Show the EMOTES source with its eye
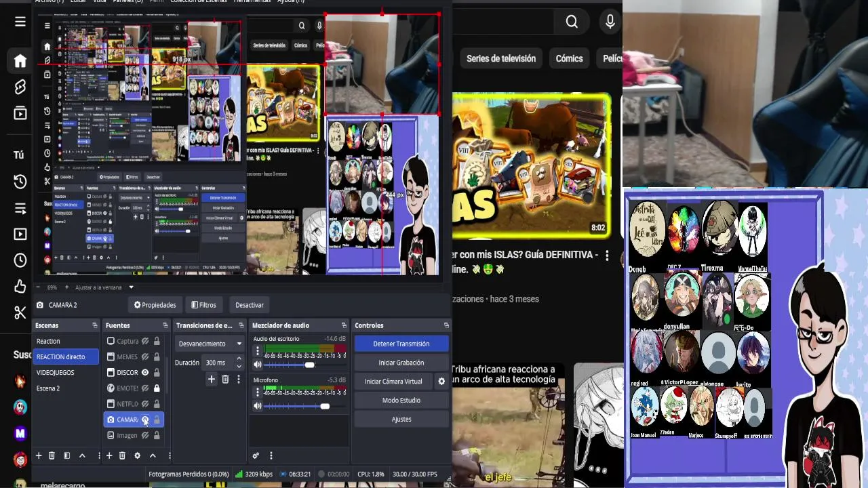Viewport: 868px width, 488px height. coord(145,388)
